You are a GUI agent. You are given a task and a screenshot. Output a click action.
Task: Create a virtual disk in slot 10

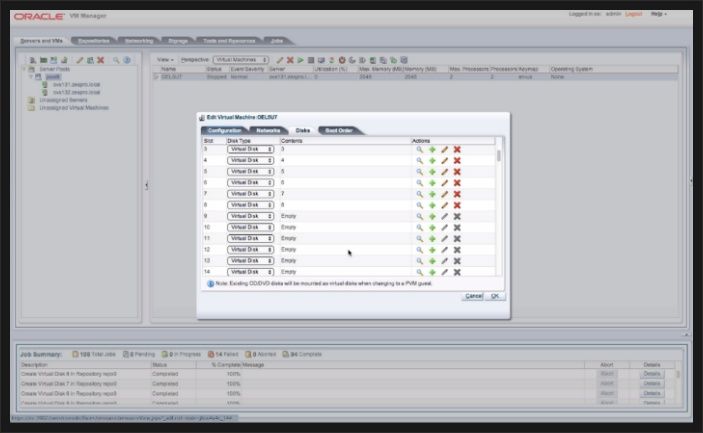click(432, 228)
